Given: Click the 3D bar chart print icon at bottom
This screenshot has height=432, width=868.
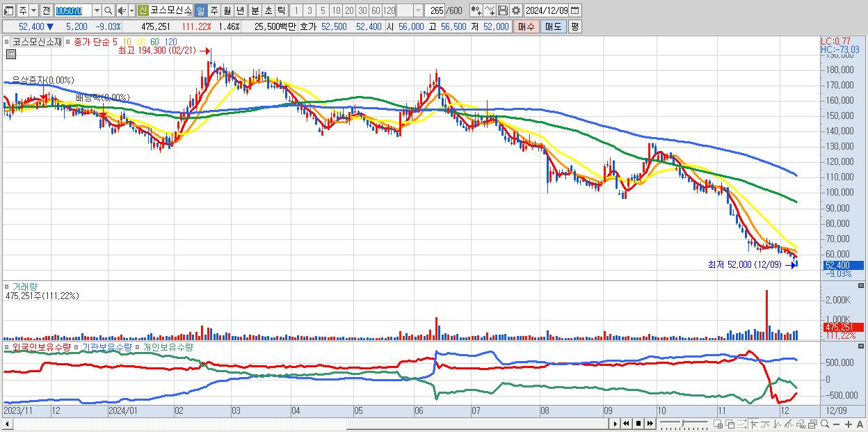Looking at the screenshot, I should [801, 424].
